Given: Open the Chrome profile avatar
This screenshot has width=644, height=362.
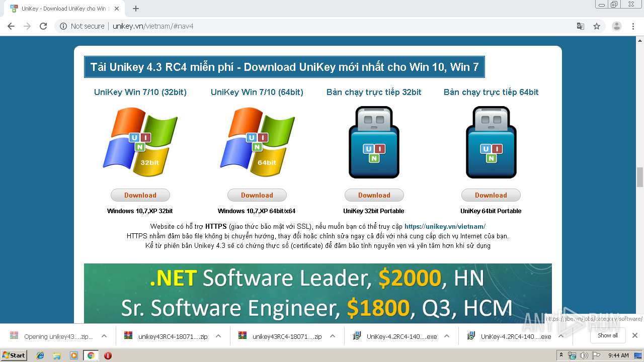Looking at the screenshot, I should tap(617, 26).
